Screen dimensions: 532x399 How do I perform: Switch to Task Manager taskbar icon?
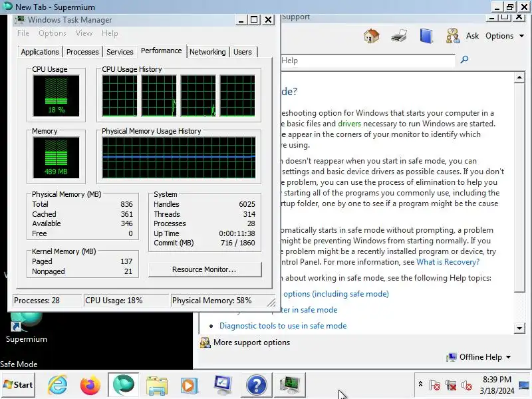click(x=290, y=385)
